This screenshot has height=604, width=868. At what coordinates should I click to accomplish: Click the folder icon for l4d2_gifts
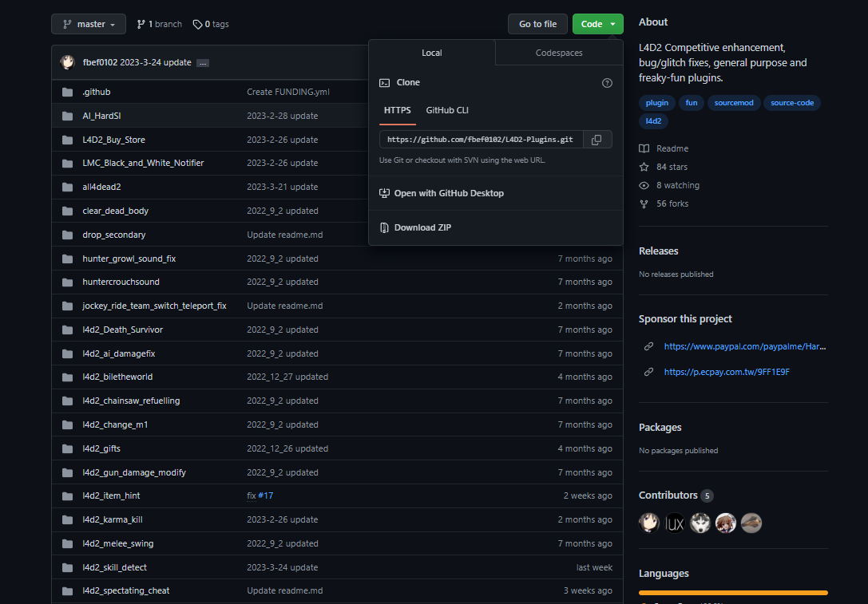[x=68, y=448]
